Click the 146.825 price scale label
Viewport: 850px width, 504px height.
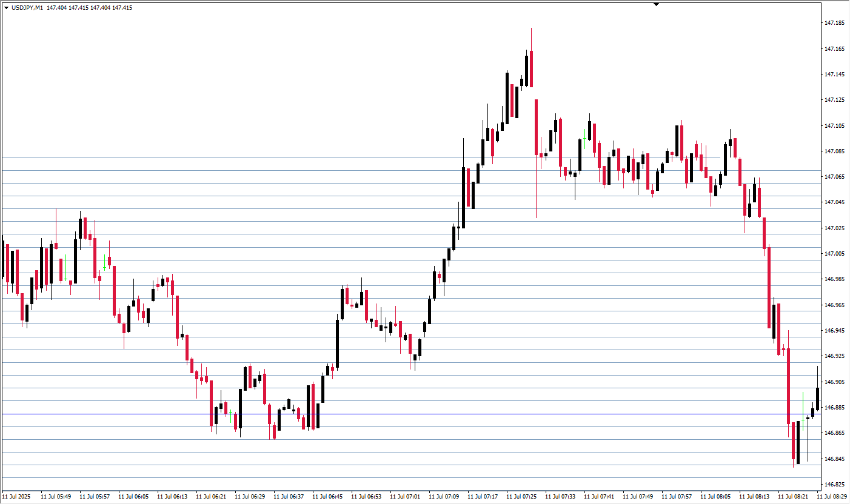[x=835, y=485]
